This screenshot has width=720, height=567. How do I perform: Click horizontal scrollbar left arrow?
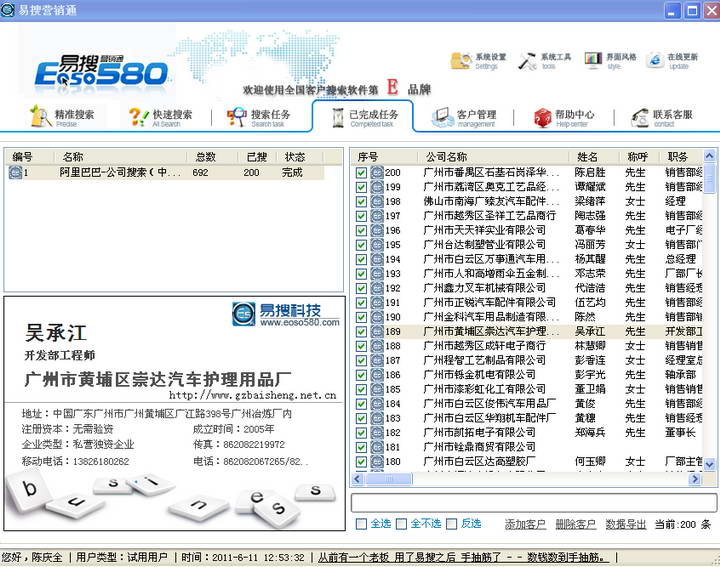point(358,479)
